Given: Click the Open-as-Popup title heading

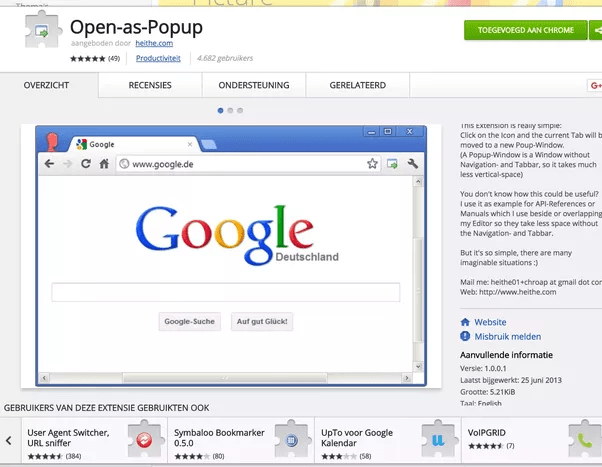Looking at the screenshot, I should click(136, 27).
